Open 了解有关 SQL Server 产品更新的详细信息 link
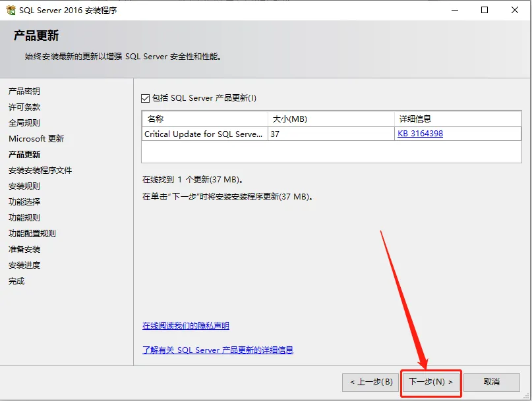532x401 pixels. pos(218,350)
